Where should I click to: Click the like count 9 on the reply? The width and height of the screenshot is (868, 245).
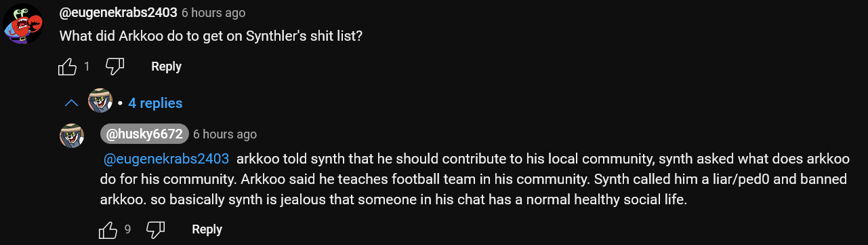[x=127, y=229]
